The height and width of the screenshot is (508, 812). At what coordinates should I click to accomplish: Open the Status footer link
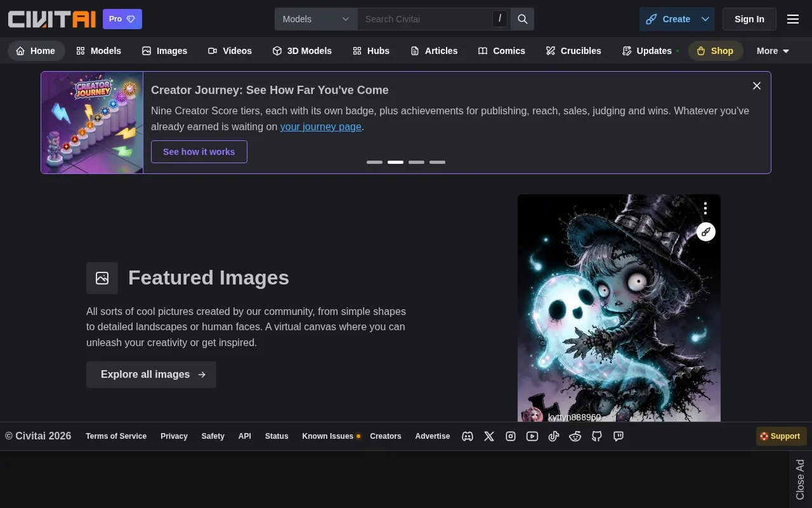point(277,436)
